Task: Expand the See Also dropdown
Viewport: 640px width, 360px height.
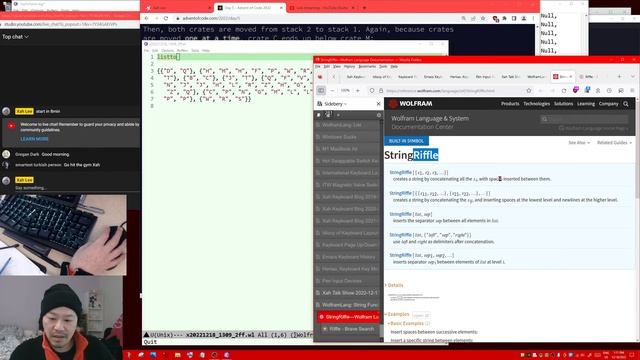Action: coord(579,143)
